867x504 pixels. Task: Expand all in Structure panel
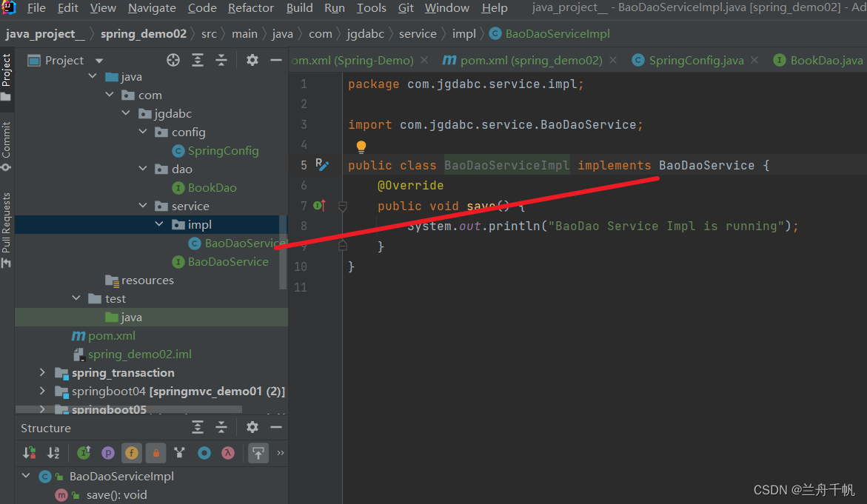coord(198,427)
